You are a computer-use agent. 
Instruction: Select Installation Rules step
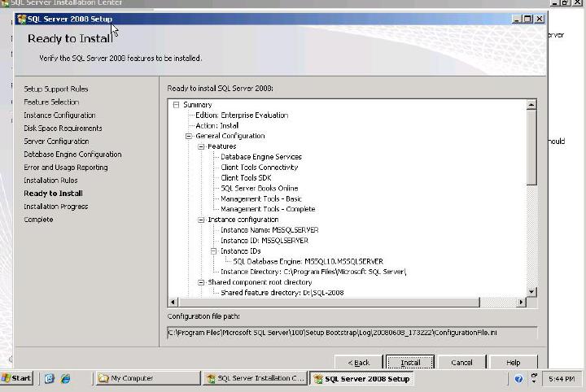pyautogui.click(x=50, y=181)
